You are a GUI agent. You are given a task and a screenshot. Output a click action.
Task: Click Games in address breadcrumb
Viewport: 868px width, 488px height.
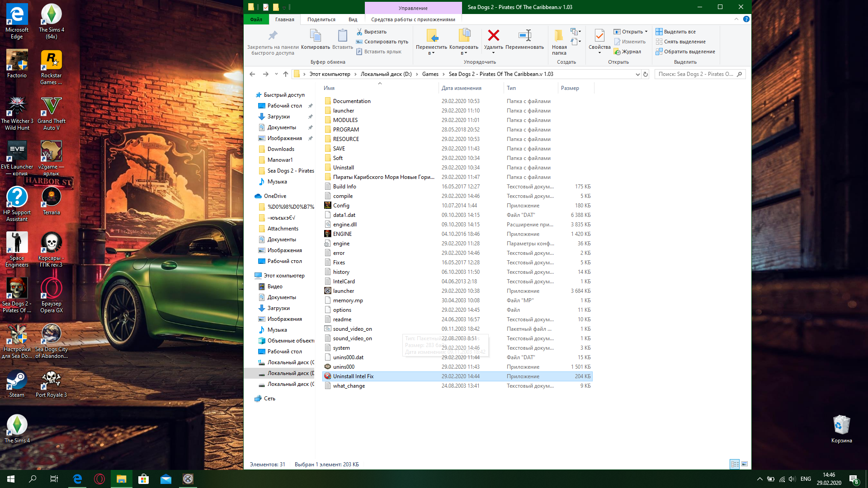pos(430,74)
